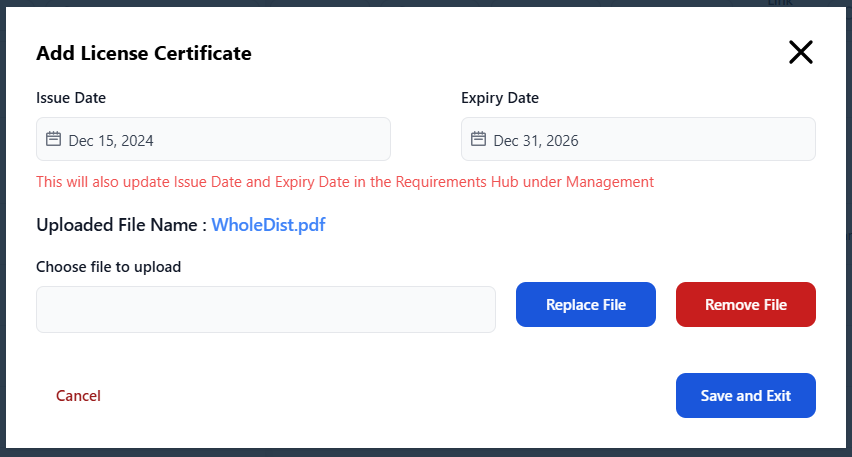Click the Issue Date field label
Viewport: 852px width, 457px height.
click(71, 98)
